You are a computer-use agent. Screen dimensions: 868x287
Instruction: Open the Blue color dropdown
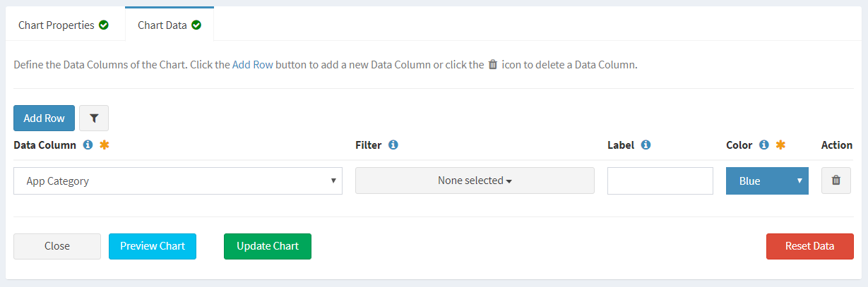[767, 181]
